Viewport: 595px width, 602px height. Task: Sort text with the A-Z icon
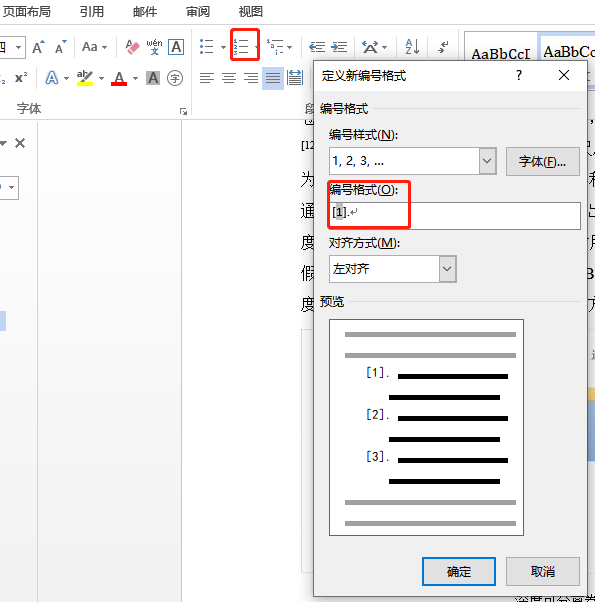pyautogui.click(x=412, y=47)
